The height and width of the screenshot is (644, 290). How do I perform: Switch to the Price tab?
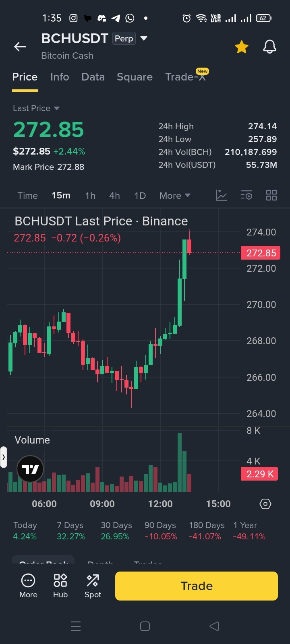coord(25,77)
